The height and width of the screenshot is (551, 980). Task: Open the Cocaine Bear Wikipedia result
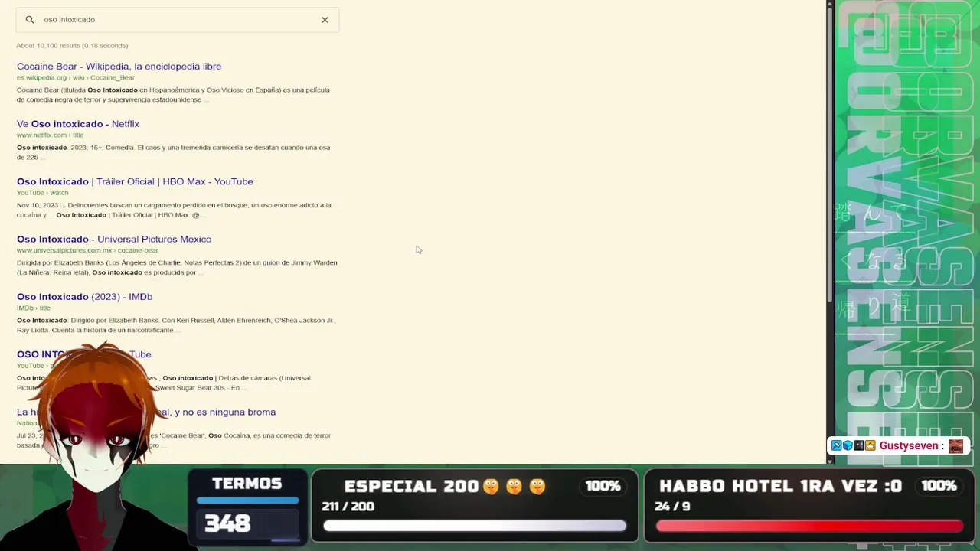(119, 67)
